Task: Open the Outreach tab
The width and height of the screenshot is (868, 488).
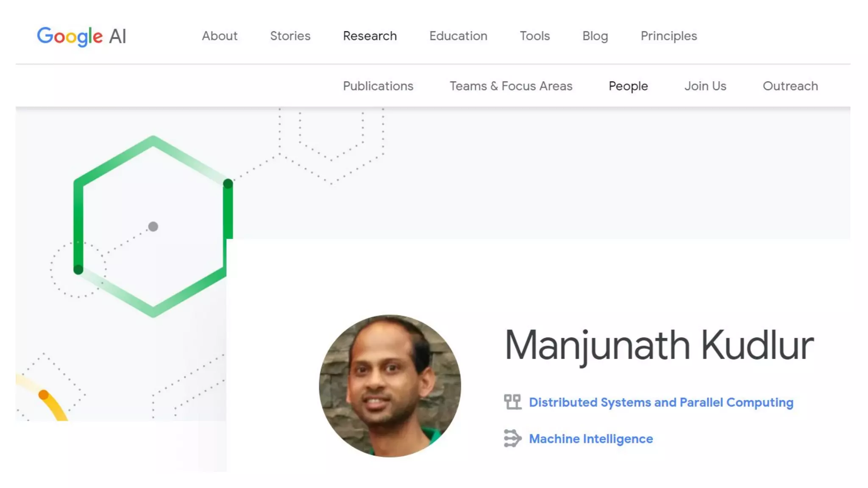Action: click(x=790, y=86)
